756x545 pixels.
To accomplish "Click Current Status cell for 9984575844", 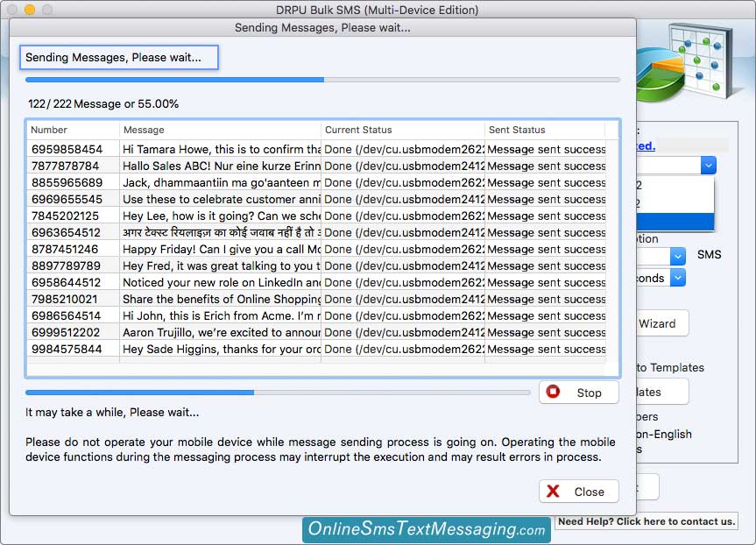I will (404, 349).
